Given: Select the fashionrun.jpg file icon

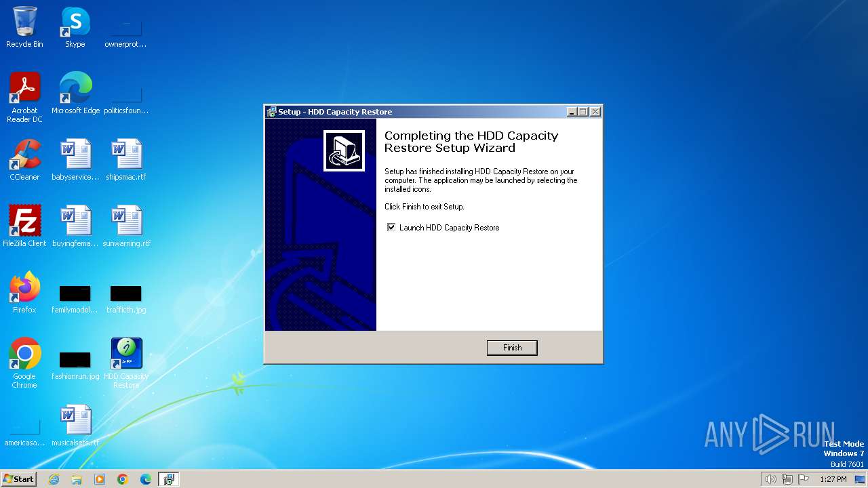Looking at the screenshot, I should (75, 365).
